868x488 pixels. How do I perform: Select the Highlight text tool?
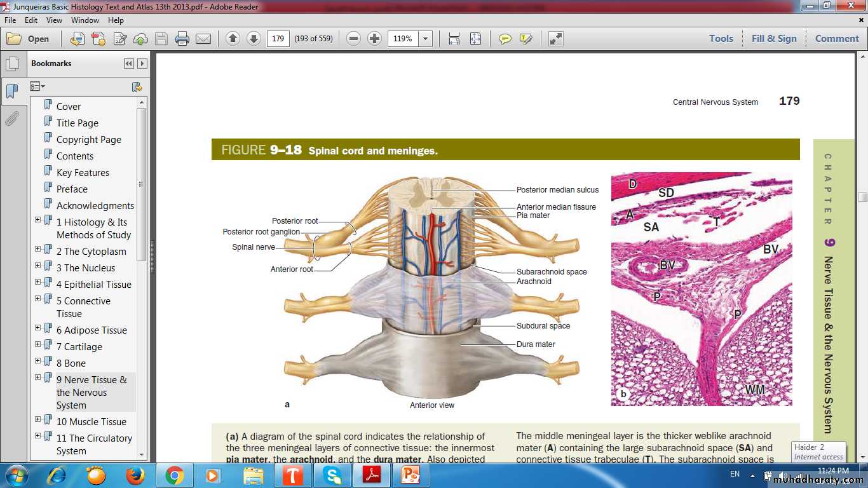(x=526, y=39)
